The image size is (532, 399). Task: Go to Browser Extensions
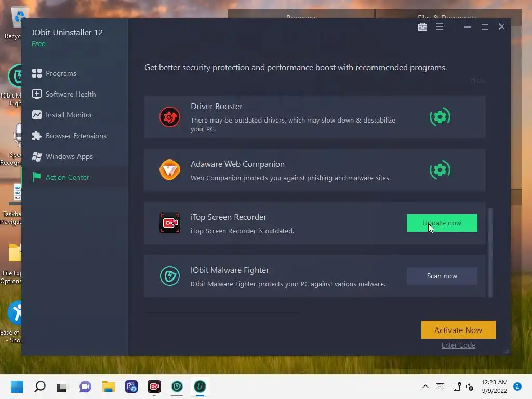76,136
